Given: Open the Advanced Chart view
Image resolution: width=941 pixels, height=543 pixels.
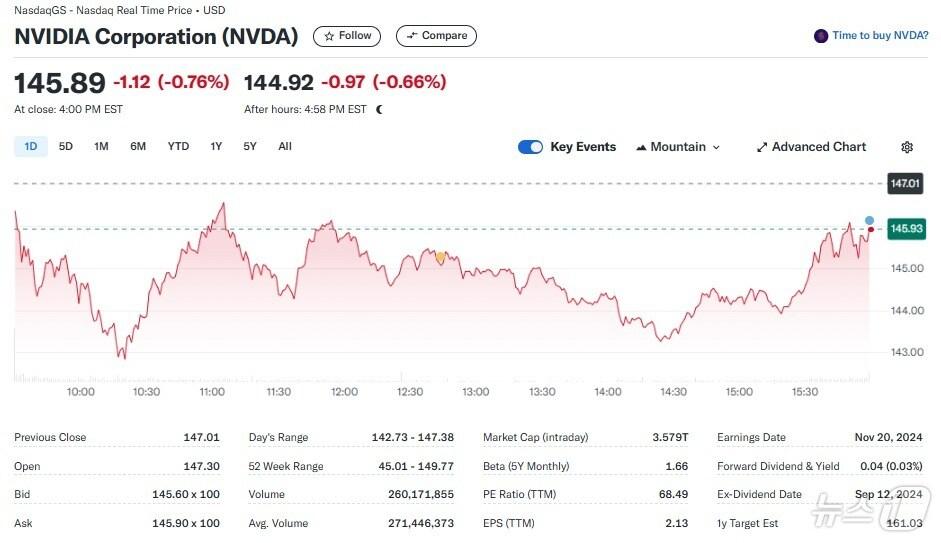Looking at the screenshot, I should point(811,147).
